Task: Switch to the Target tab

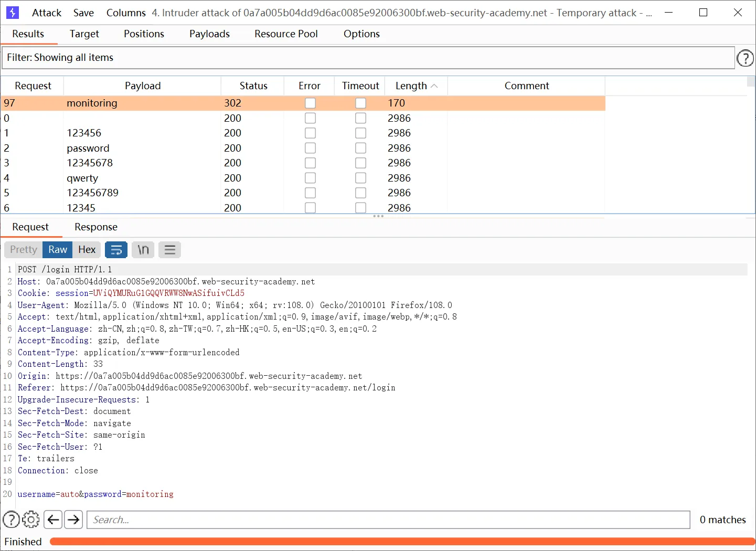Action: [x=84, y=34]
